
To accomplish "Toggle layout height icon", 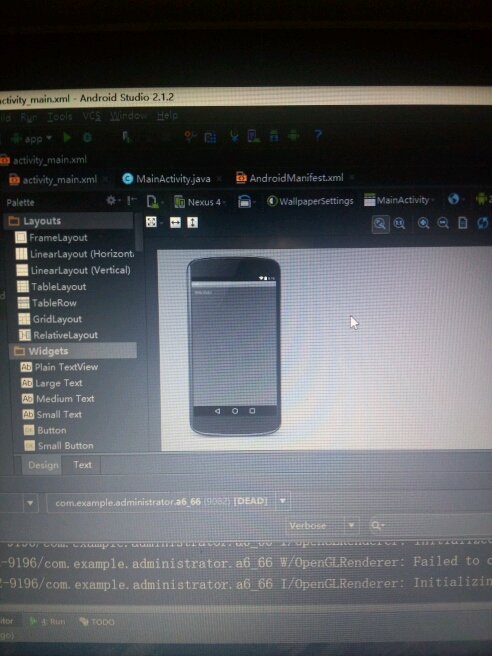I will coord(192,222).
